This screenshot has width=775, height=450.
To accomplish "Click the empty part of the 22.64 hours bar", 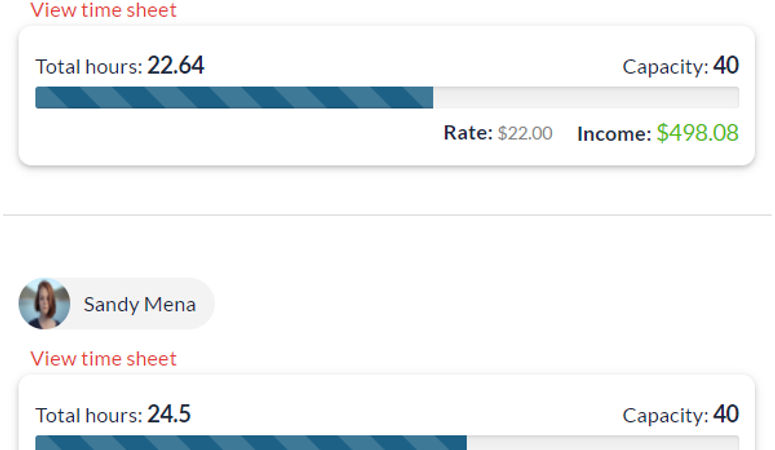I will tap(586, 97).
